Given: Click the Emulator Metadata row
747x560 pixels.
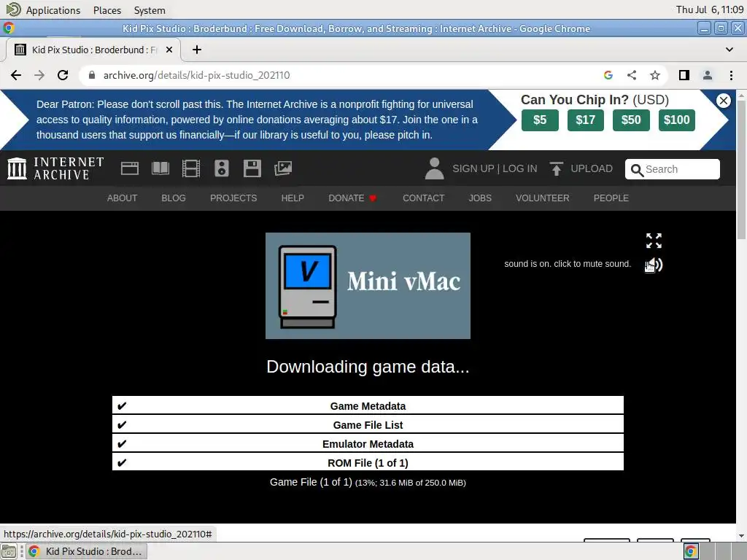Looking at the screenshot, I should coord(368,444).
